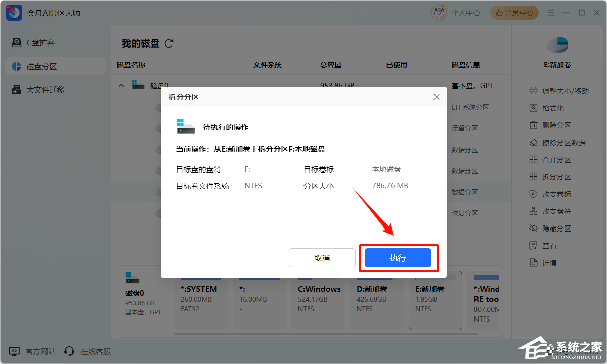
Task: Open the C盘扩容 sidebar item
Action: (x=55, y=42)
